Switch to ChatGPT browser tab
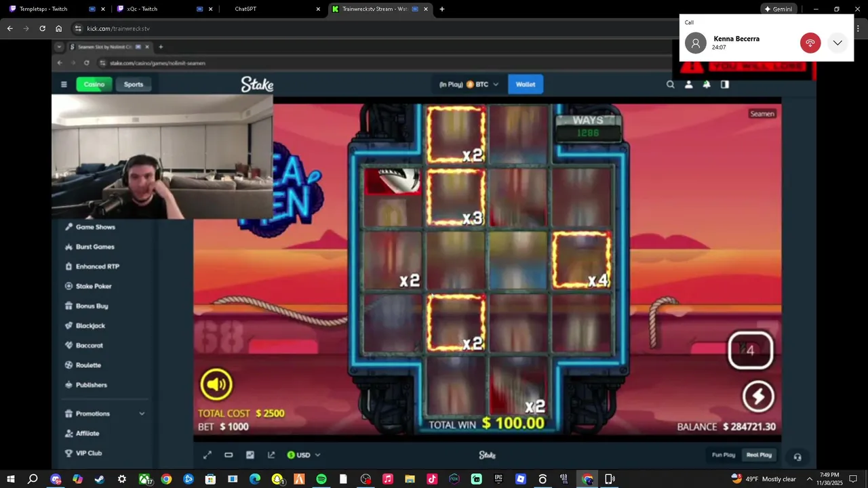Image resolution: width=868 pixels, height=488 pixels. (245, 9)
